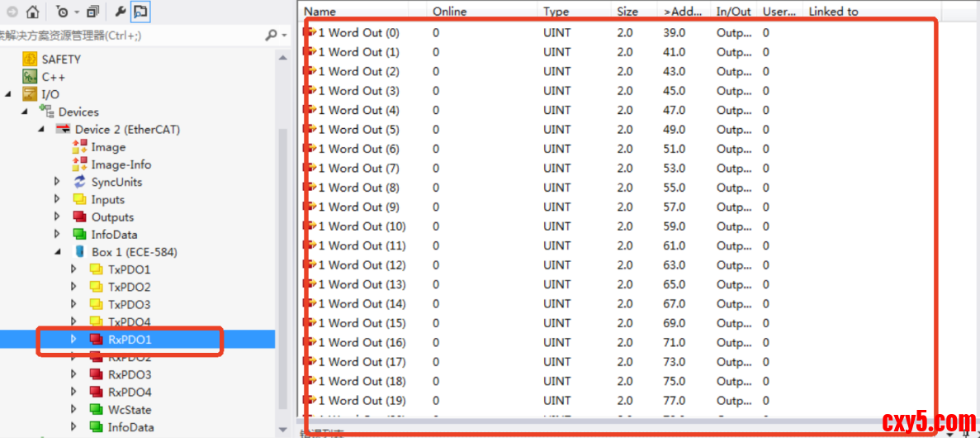Select the Image-Info item icon
Image resolution: width=980 pixels, height=438 pixels.
tap(79, 164)
